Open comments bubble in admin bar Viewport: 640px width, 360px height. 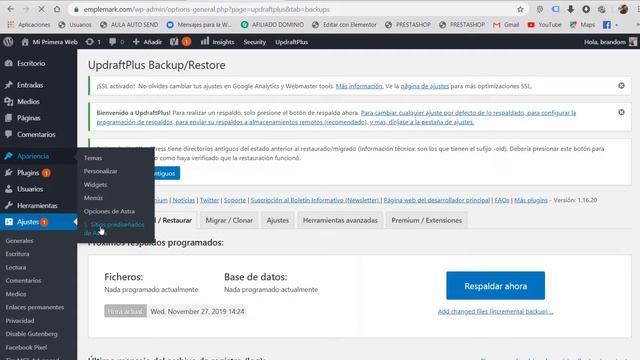pos(116,42)
